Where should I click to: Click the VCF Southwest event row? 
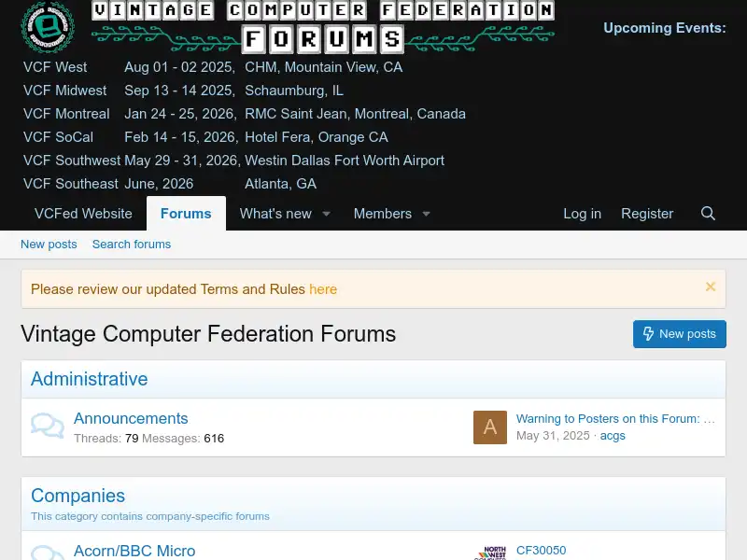[x=234, y=161]
